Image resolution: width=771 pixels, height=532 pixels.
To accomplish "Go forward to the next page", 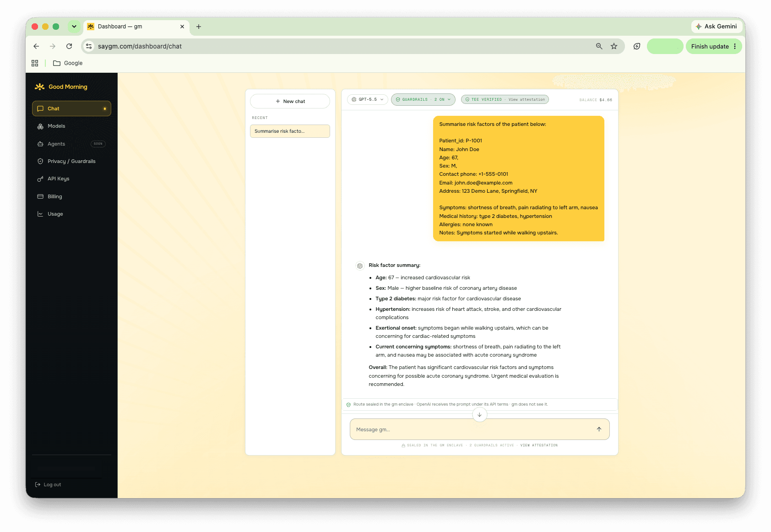I will click(x=53, y=46).
